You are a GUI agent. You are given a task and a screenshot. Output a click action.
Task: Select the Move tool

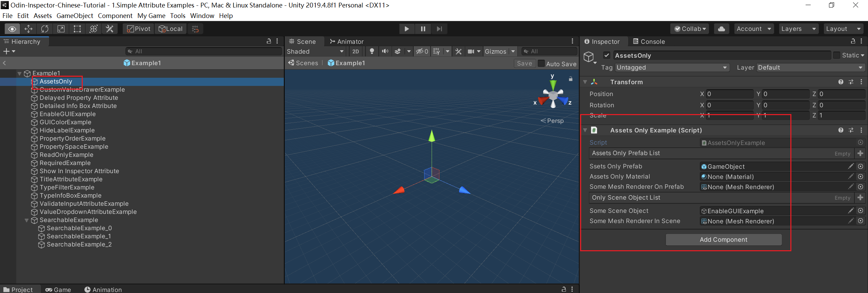click(x=28, y=29)
